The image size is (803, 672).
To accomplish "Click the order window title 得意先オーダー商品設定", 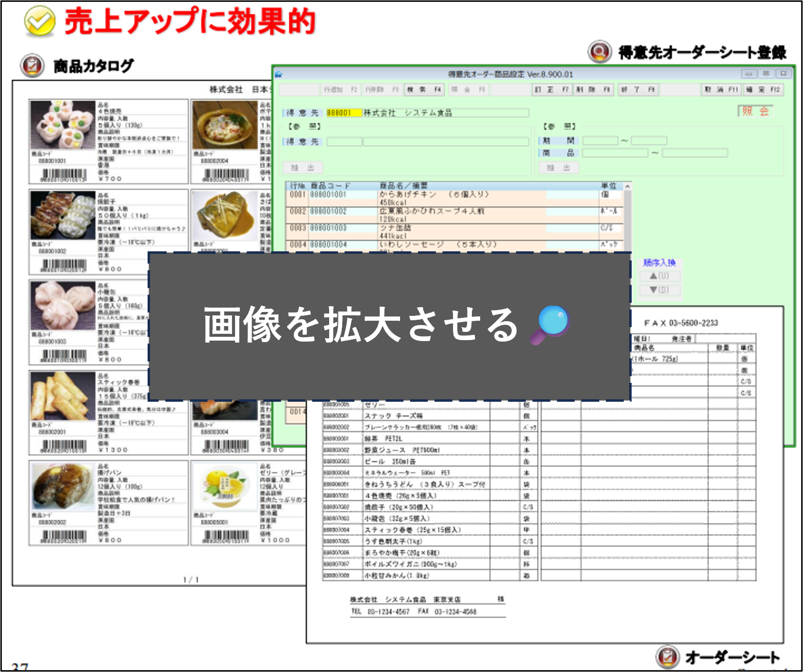I will [x=510, y=74].
